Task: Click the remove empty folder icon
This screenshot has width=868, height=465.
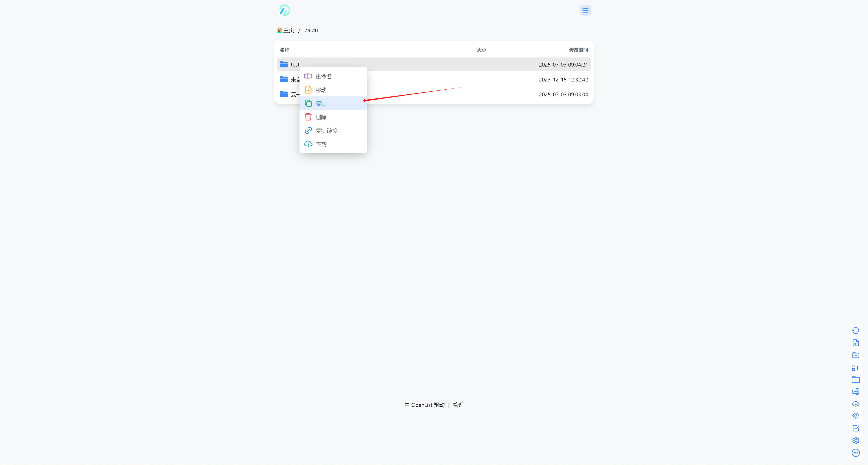Action: (856, 380)
